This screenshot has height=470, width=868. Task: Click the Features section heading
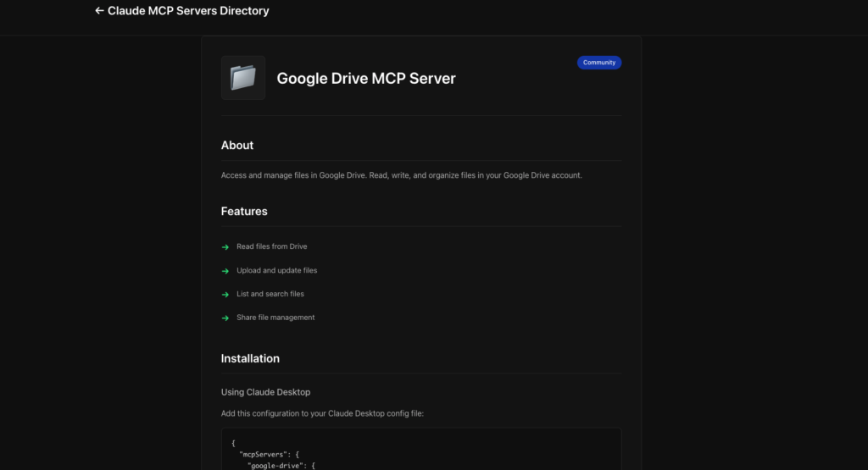[x=244, y=212]
